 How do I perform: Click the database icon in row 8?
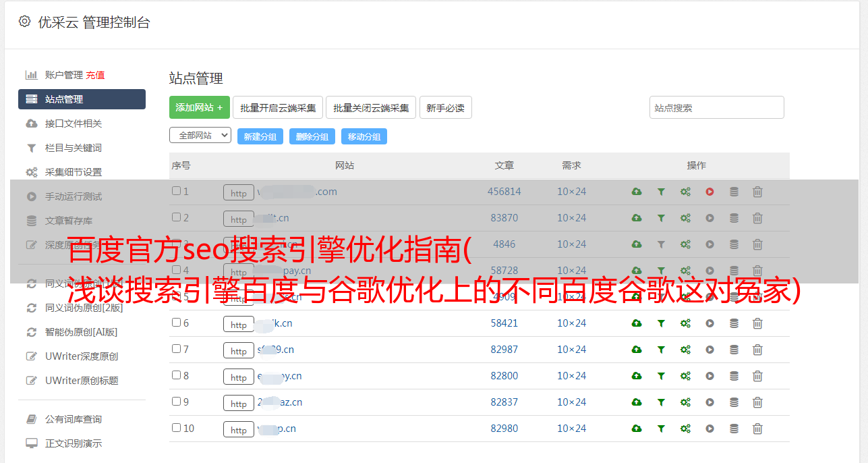pos(734,376)
